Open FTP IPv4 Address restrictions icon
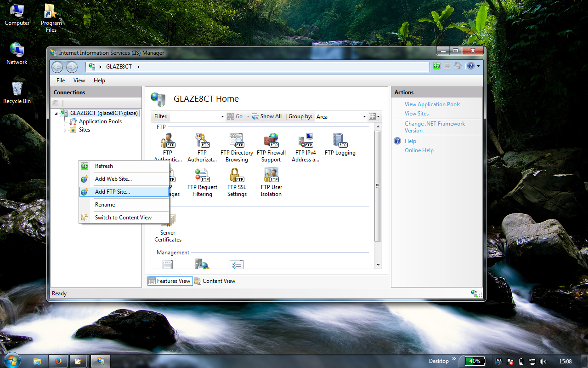Image resolution: width=588 pixels, height=368 pixels. [305, 148]
